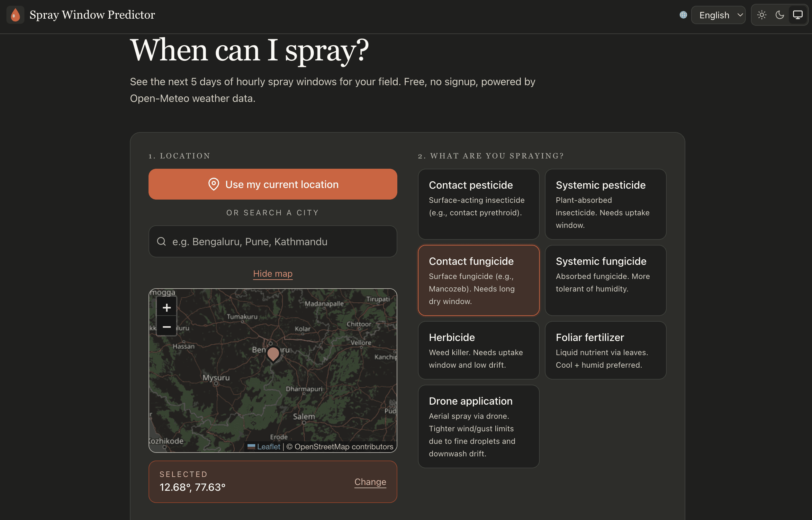Screen dimensions: 812x520
Task: Click the city search input field
Action: click(273, 241)
